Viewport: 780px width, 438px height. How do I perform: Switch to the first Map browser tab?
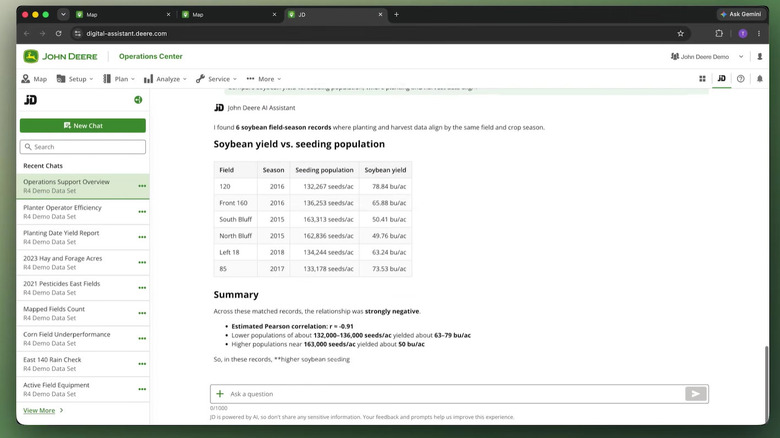[123, 14]
